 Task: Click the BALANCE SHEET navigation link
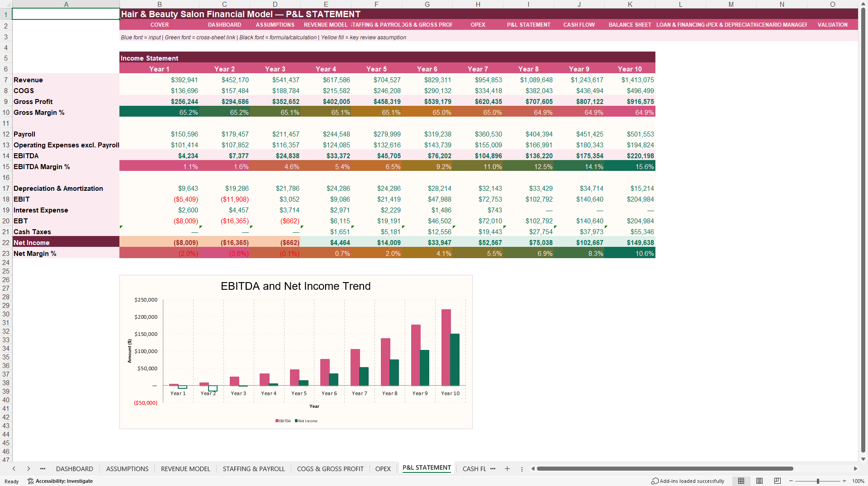click(630, 25)
